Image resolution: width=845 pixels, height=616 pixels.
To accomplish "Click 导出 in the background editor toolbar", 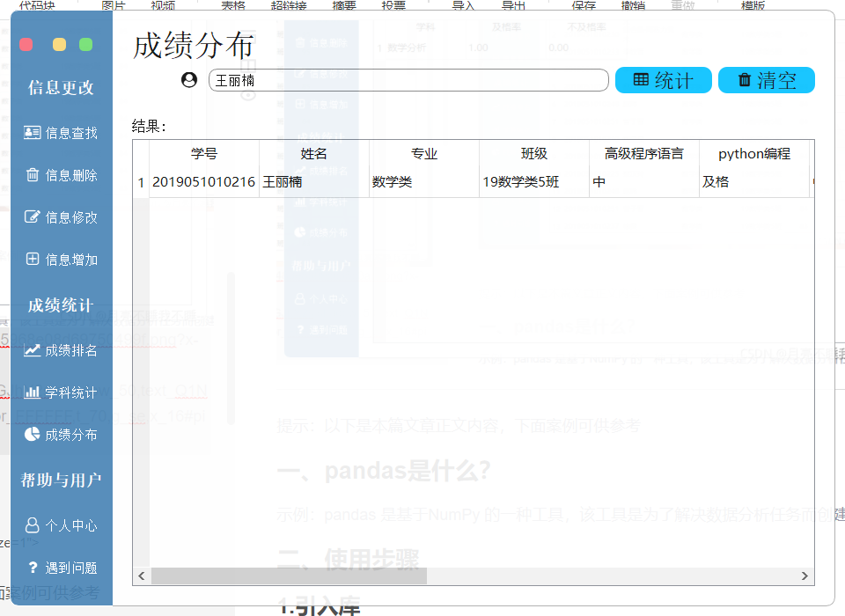I will (x=513, y=5).
